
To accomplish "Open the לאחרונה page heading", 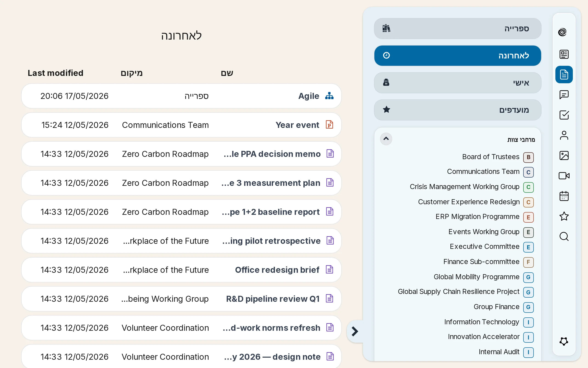I will coord(181,35).
